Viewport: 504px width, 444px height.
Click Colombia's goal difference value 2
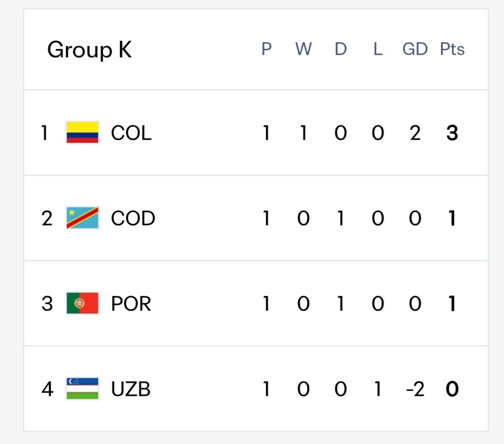click(x=415, y=133)
